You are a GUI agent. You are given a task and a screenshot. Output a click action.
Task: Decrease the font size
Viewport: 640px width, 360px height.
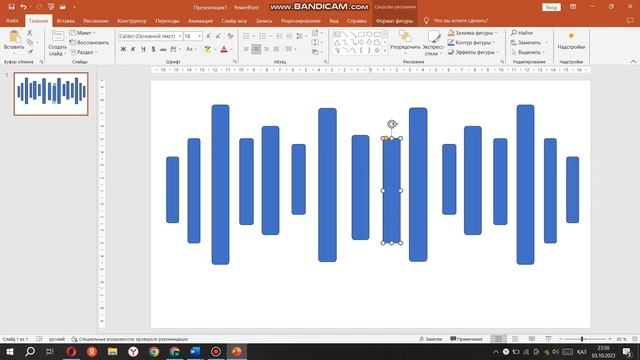(218, 36)
